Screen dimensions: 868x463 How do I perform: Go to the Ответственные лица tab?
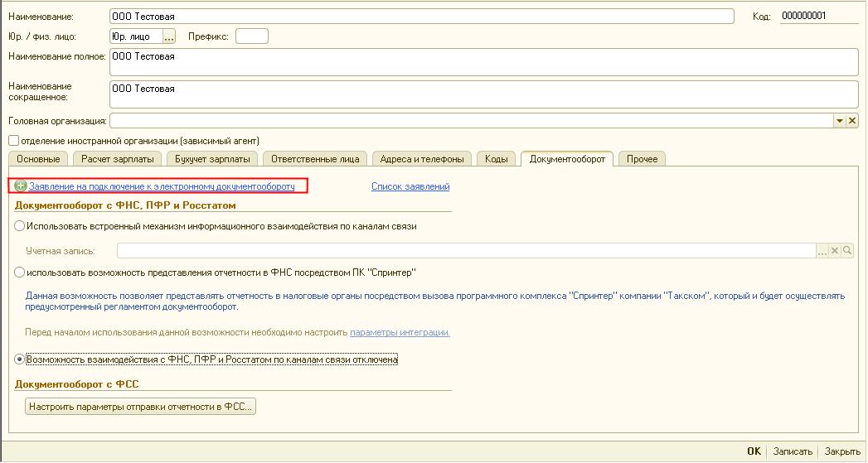click(x=315, y=159)
